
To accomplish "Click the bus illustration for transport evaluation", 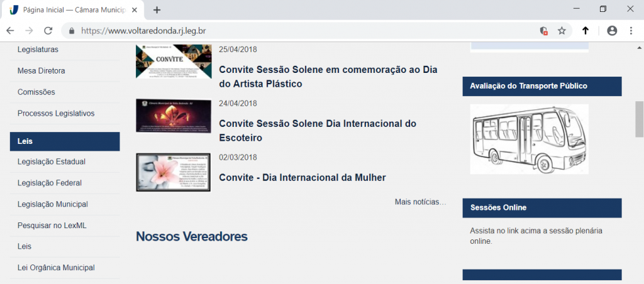I will click(x=529, y=138).
